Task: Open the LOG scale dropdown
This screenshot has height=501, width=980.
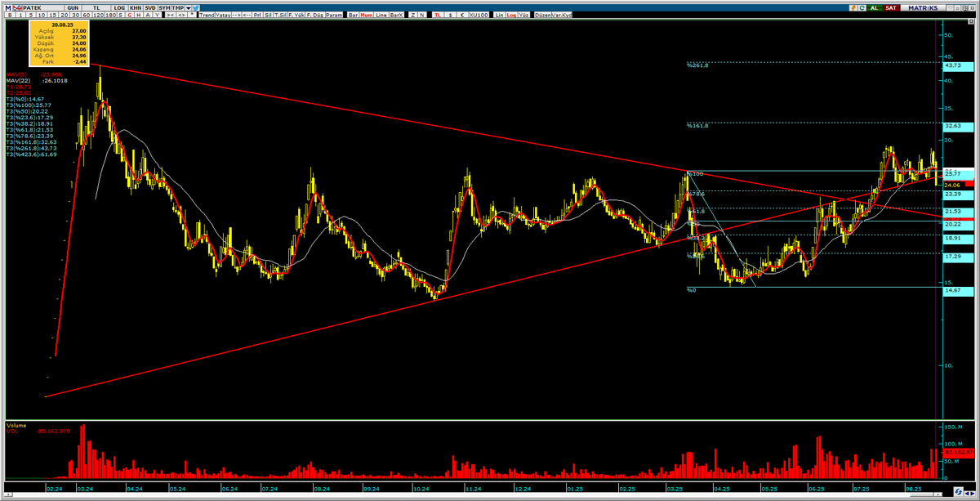Action: (x=119, y=7)
